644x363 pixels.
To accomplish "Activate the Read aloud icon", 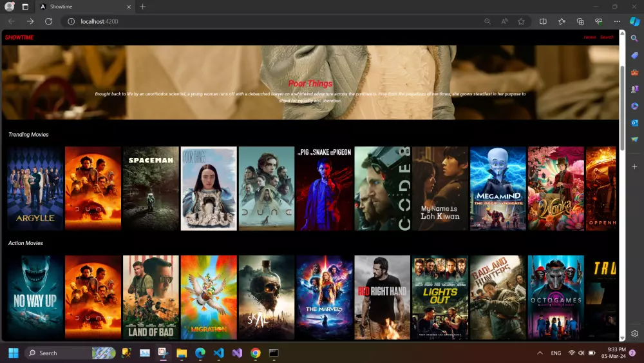I will 504,21.
